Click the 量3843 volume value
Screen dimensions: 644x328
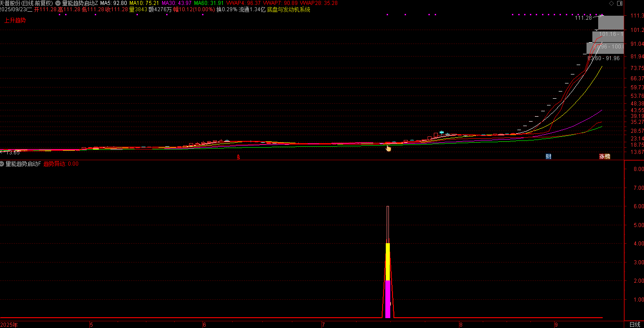click(x=138, y=9)
